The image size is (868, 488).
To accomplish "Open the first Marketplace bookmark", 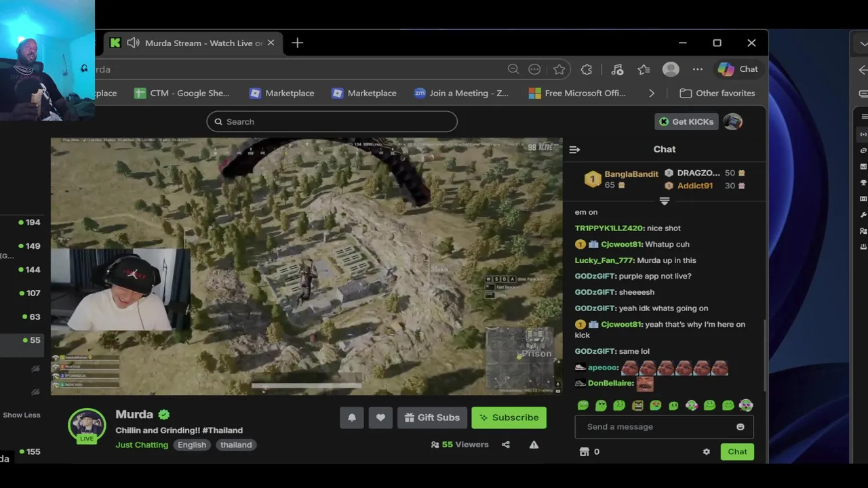I will click(x=282, y=94).
